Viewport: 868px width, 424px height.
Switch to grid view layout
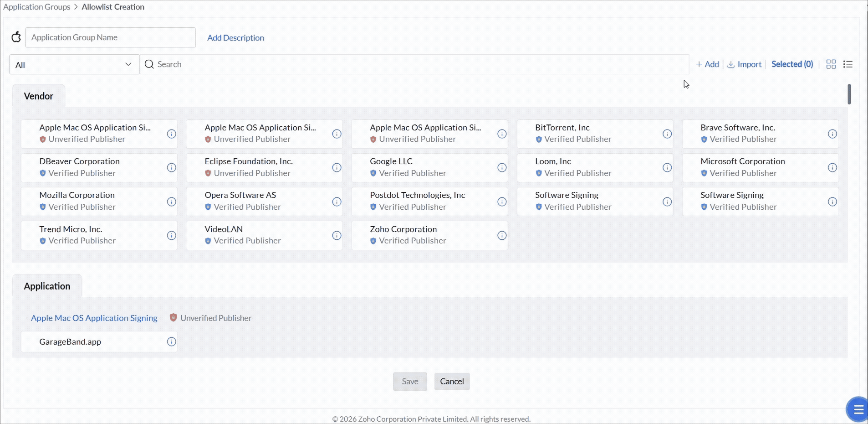[831, 64]
